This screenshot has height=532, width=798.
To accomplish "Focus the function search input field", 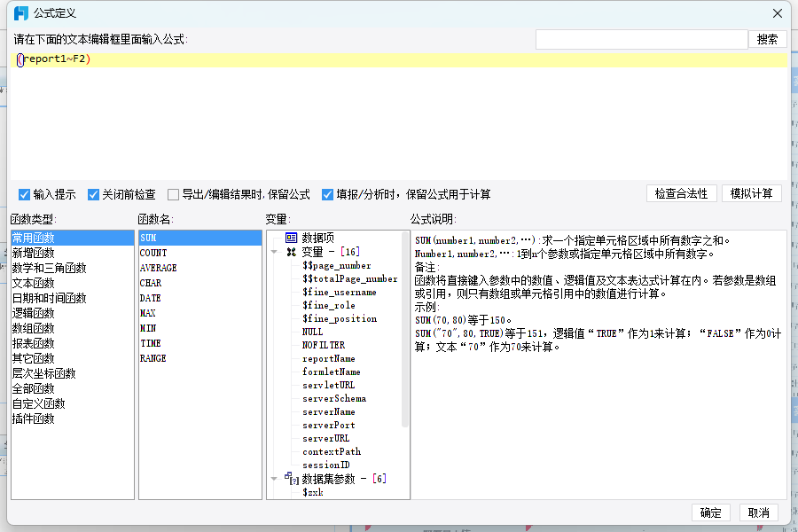I will (641, 39).
